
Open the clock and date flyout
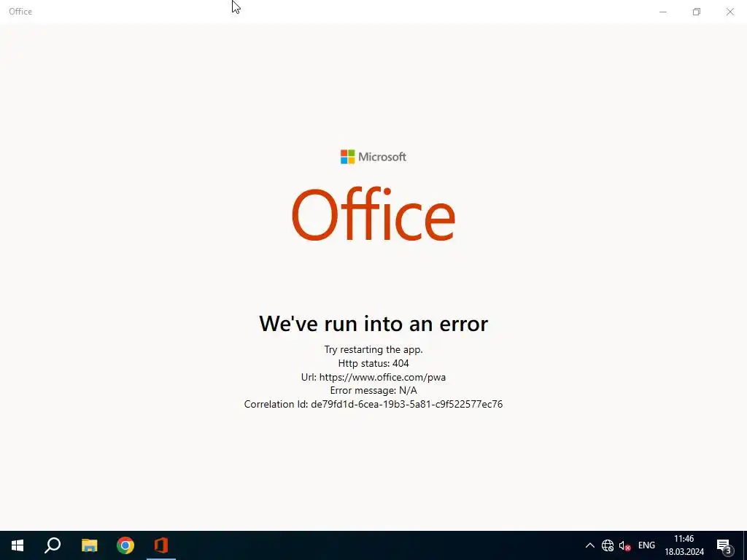[x=684, y=545]
